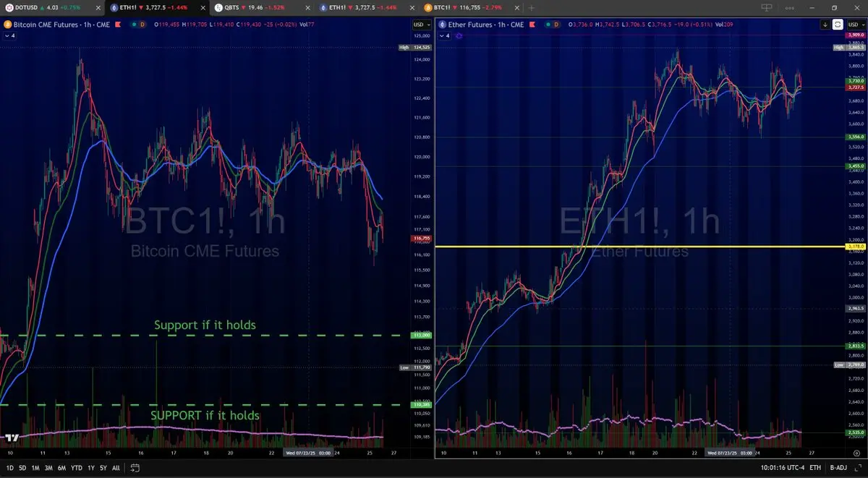Click the ETH session button in bottom bar
Image resolution: width=868 pixels, height=478 pixels.
point(815,468)
